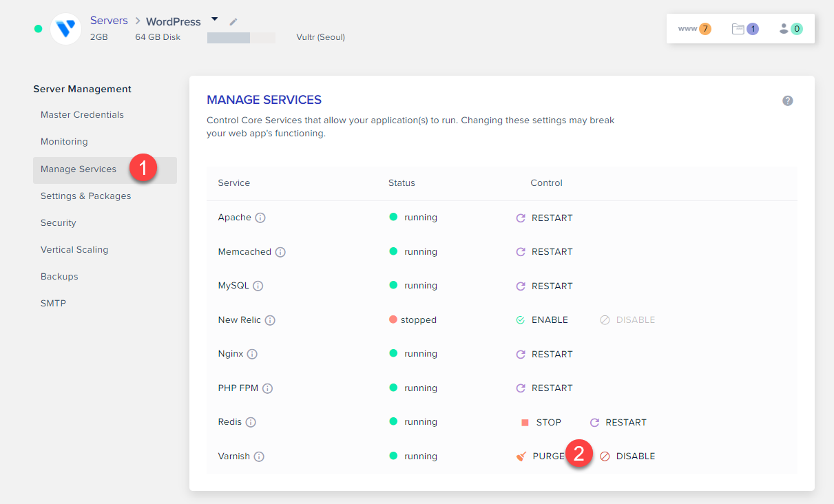
Task: Show the info icon next to Memcached
Action: [x=280, y=252]
